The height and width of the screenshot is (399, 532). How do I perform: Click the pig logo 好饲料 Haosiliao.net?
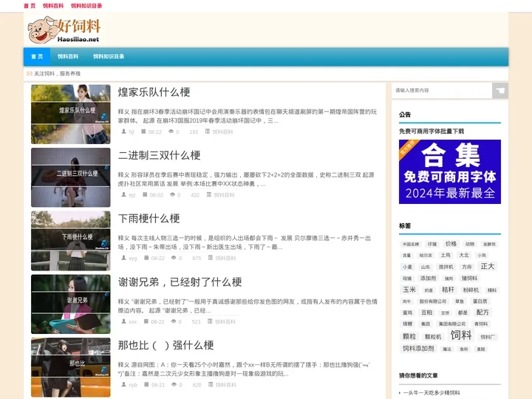pyautogui.click(x=64, y=30)
